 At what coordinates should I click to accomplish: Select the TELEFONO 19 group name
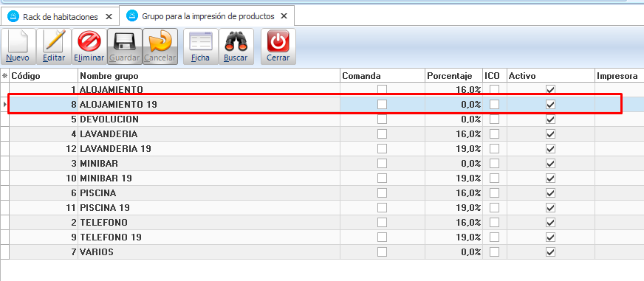[209, 237]
